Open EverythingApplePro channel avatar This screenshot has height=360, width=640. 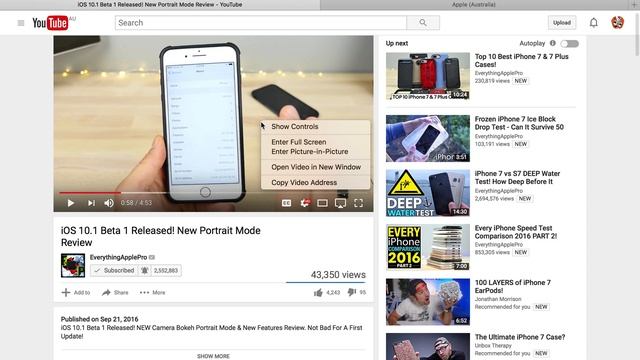(73, 265)
